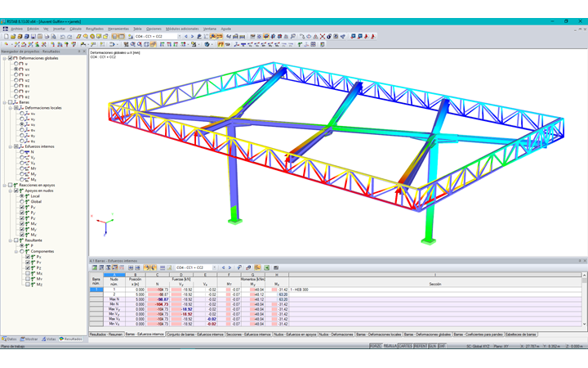This screenshot has height=368, width=588.
Task: Click next arrow in results table toolbar
Action: pos(229,267)
